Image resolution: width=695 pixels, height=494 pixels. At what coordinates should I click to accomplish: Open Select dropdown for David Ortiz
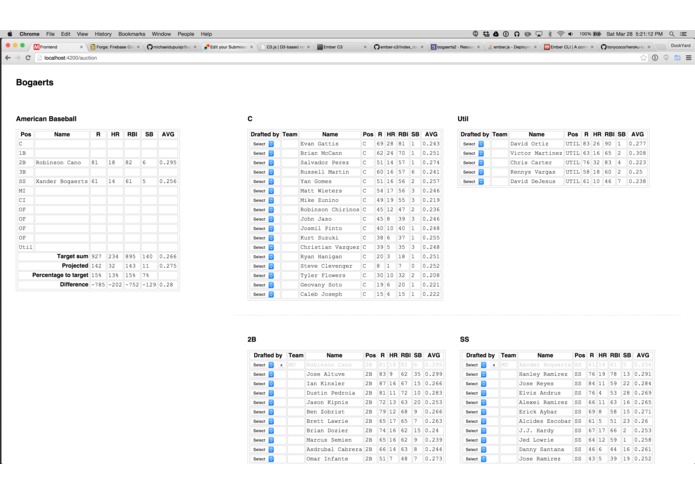click(x=473, y=144)
